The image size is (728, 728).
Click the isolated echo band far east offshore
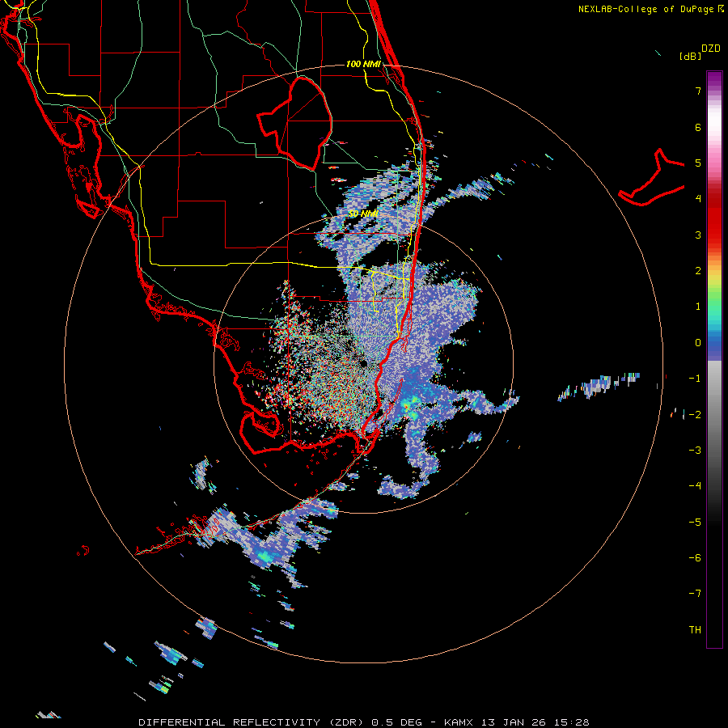(x=599, y=387)
